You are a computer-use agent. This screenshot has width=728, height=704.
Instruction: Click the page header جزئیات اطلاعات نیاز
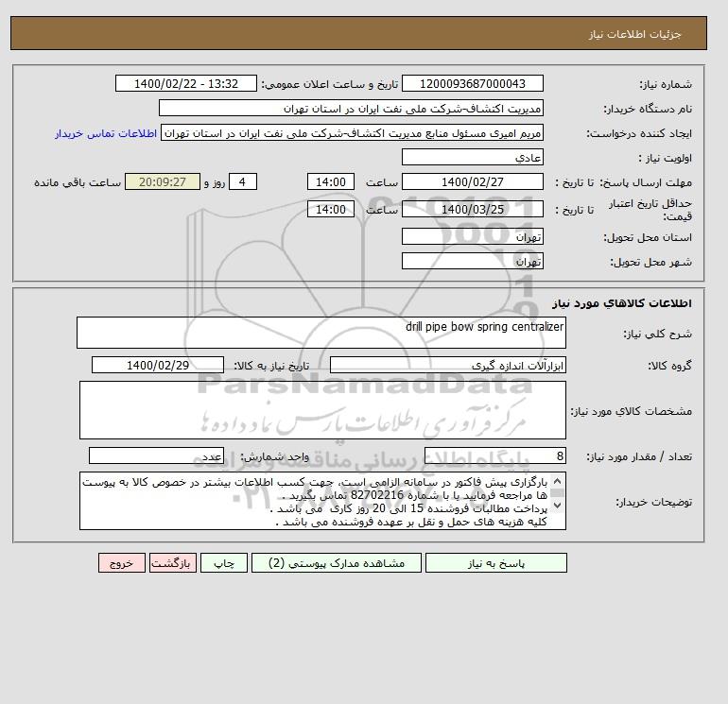click(x=635, y=34)
